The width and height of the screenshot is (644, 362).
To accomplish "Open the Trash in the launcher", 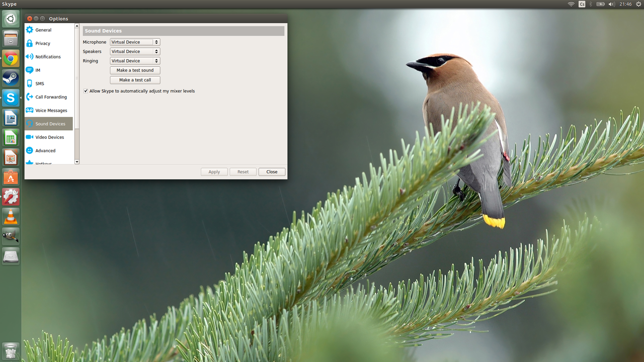I will pyautogui.click(x=11, y=350).
